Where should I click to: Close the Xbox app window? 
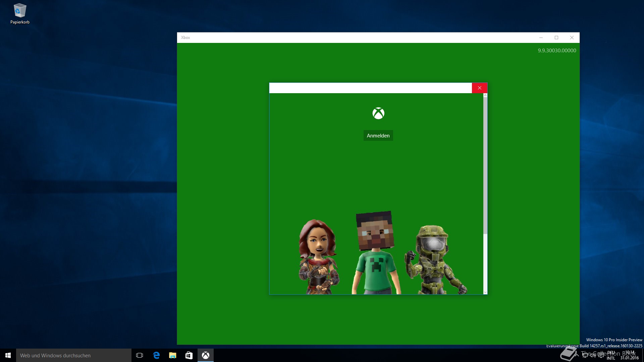(x=572, y=38)
